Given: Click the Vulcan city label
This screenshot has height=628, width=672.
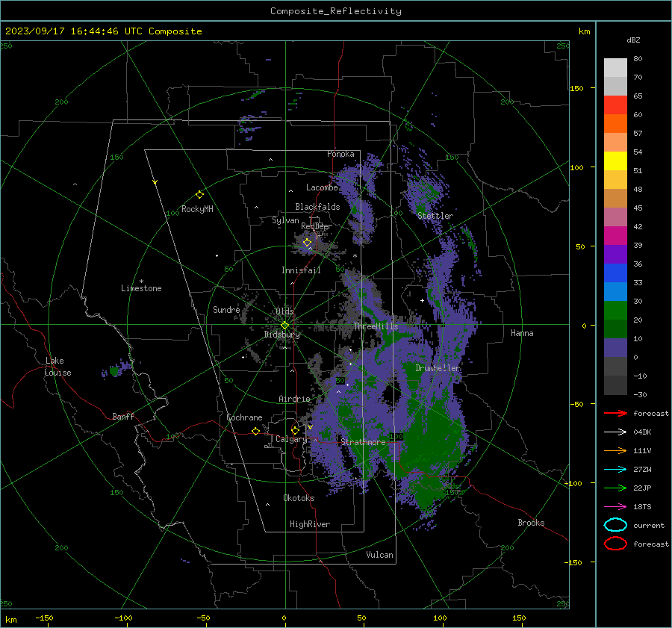Looking at the screenshot, I should pos(379,555).
